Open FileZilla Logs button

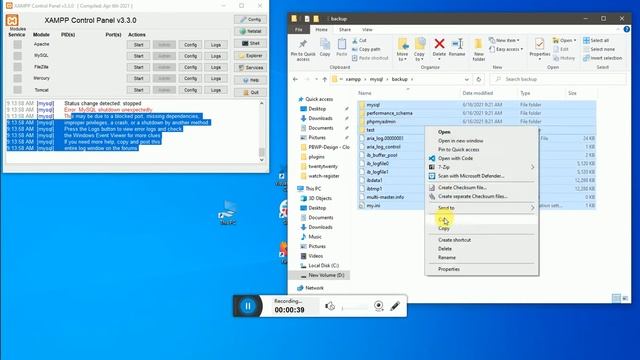point(216,67)
